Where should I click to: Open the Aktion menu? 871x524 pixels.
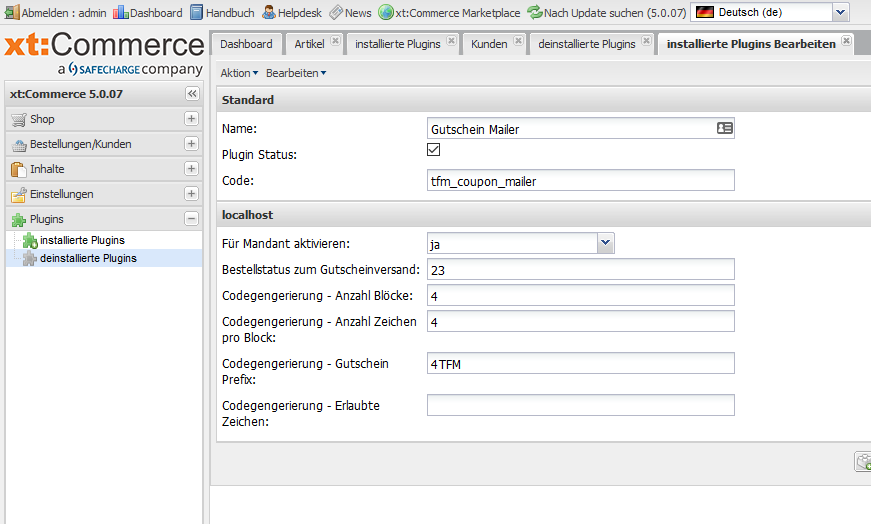click(239, 73)
